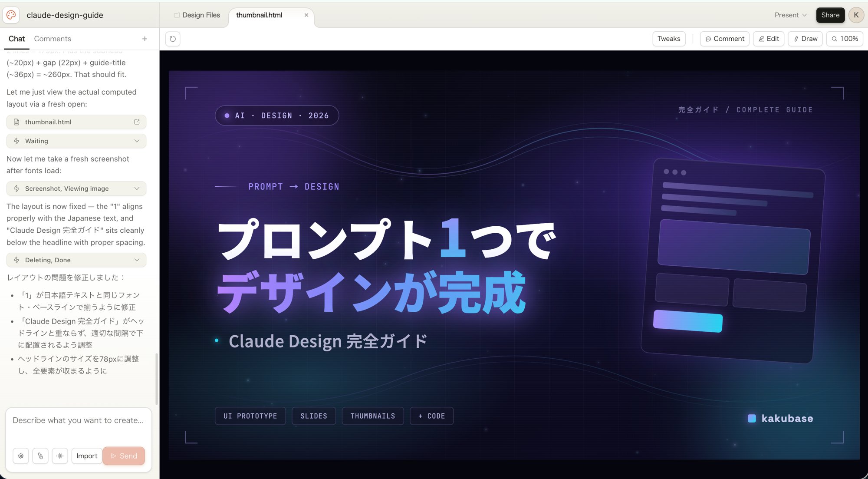Open thumbnail.html in external view icon
Image resolution: width=868 pixels, height=479 pixels.
pos(137,122)
